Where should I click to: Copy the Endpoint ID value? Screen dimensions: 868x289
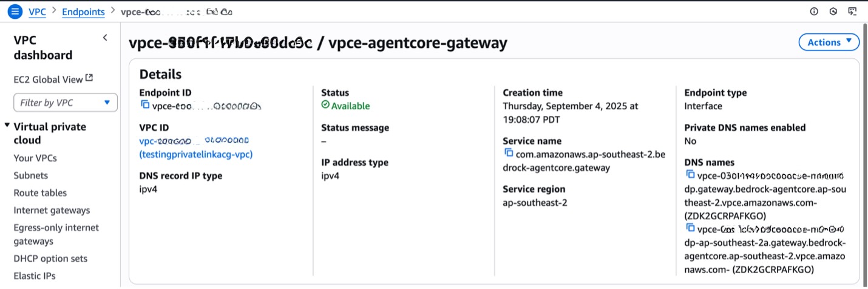tap(145, 106)
